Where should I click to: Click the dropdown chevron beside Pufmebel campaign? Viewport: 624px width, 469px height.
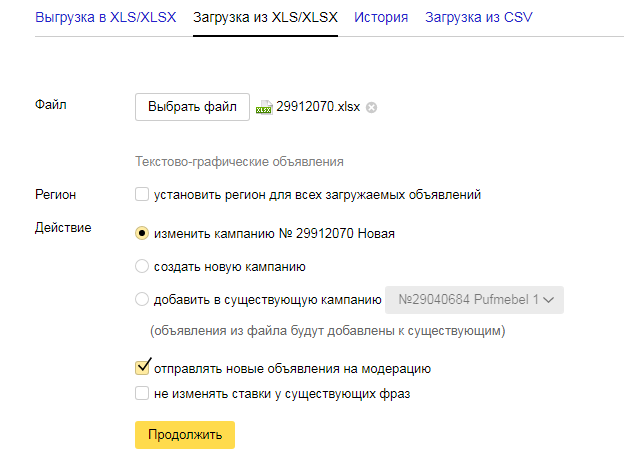552,299
